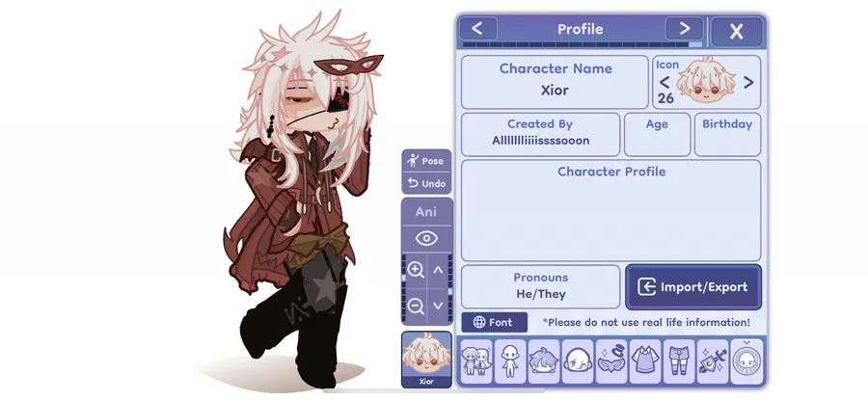
Task: Go to previous profile page arrow
Action: [477, 29]
